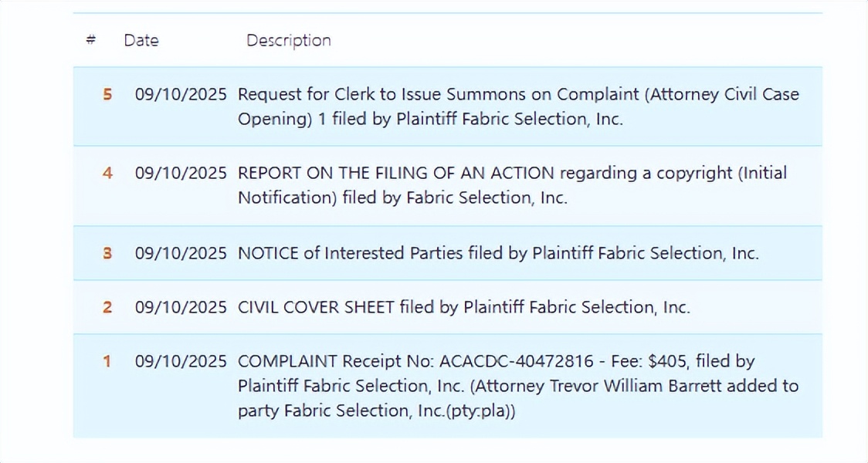
Task: Click the date of the Complaint entry
Action: point(181,361)
